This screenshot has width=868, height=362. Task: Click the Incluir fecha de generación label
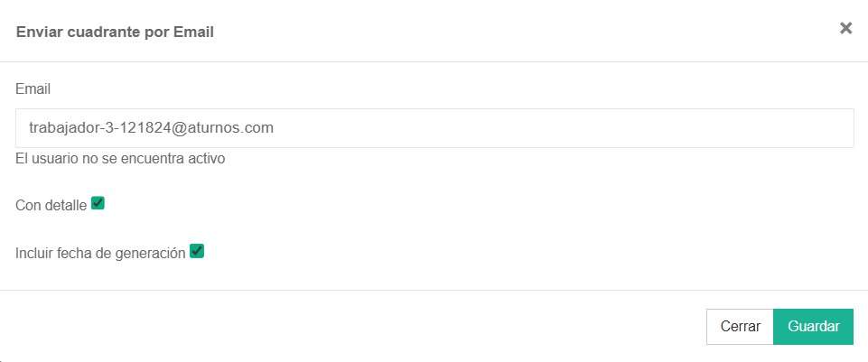pos(99,253)
